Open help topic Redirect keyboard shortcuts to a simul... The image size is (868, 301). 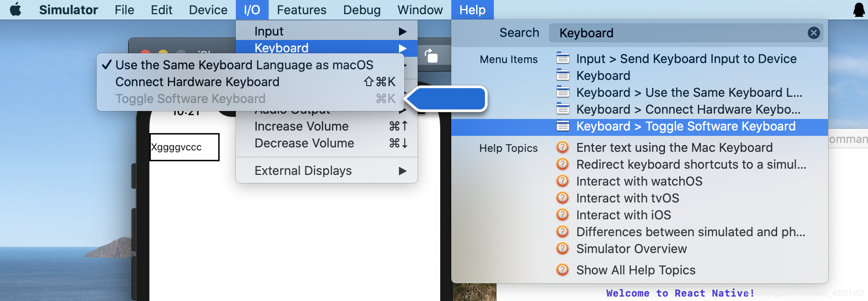pos(691,164)
